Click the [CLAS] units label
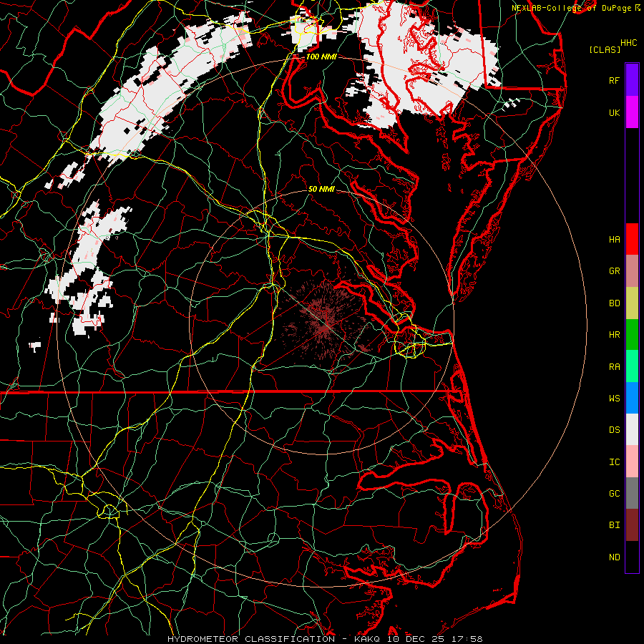The height and width of the screenshot is (644, 644). pyautogui.click(x=605, y=49)
